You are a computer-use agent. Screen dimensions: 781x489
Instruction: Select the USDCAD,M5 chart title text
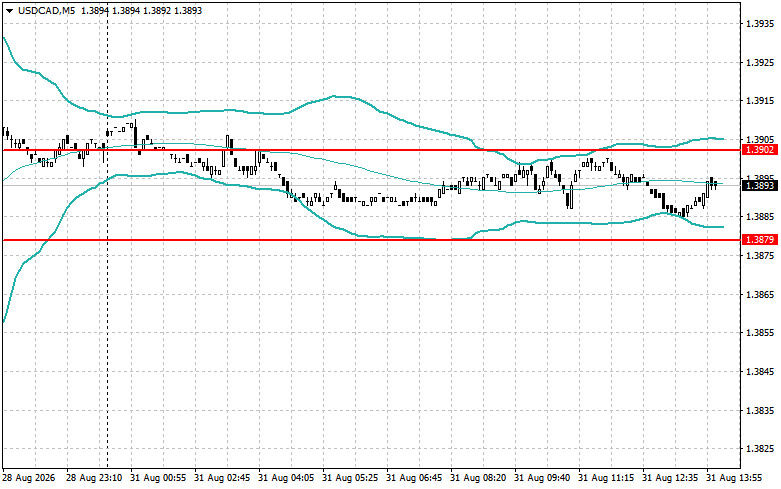46,10
